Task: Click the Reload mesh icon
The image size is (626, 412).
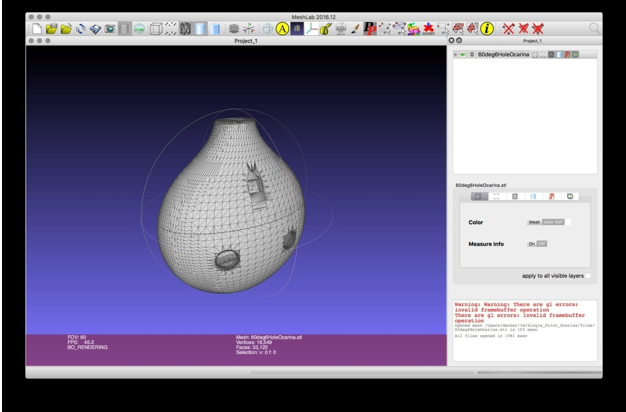Action: [x=82, y=30]
